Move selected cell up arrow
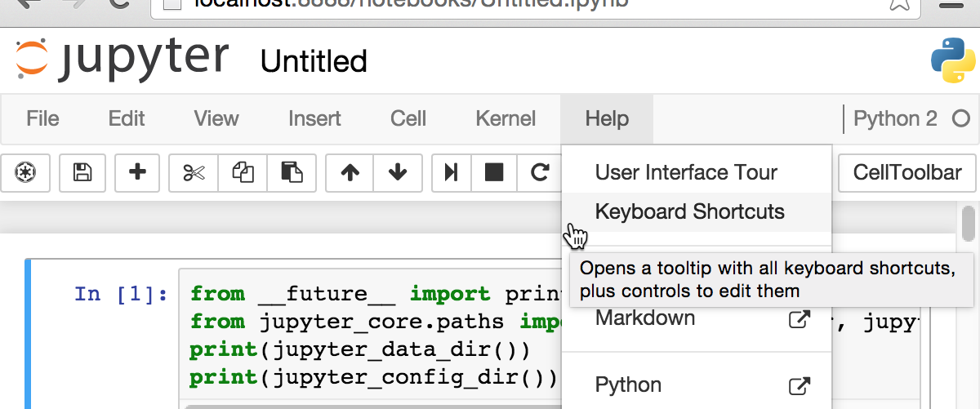Viewport: 980px width, 409px height. tap(350, 172)
